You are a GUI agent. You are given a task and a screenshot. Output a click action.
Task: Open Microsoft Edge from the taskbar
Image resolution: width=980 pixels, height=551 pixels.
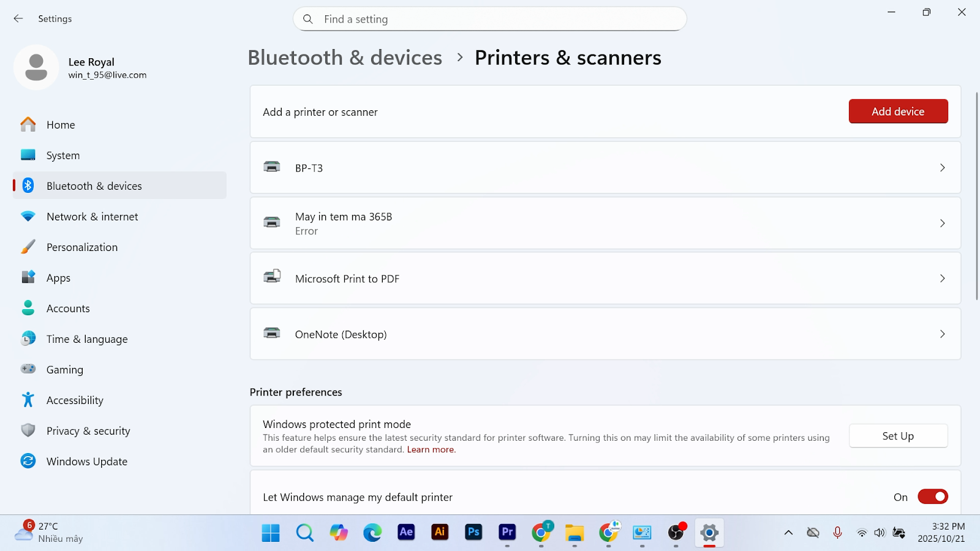(372, 533)
